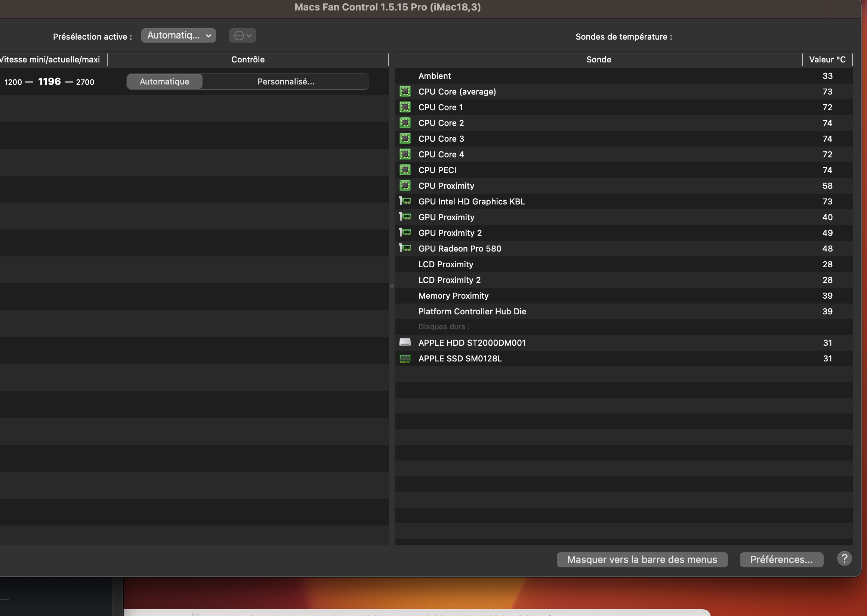
Task: Click the splitter handle between the panels
Action: [x=392, y=286]
